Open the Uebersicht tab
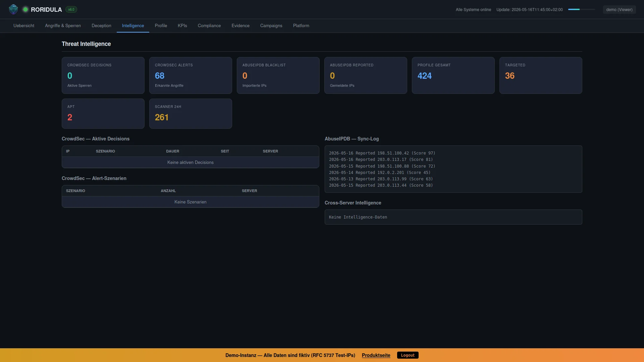Image resolution: width=644 pixels, height=362 pixels. click(24, 26)
